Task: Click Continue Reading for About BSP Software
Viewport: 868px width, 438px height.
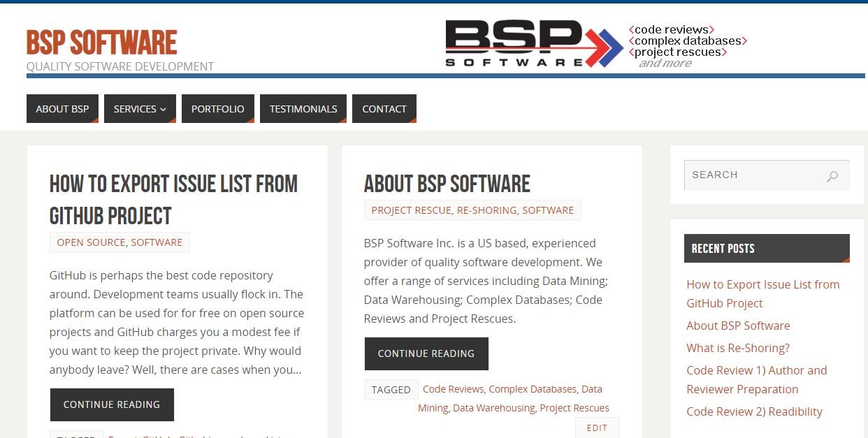Action: click(426, 353)
